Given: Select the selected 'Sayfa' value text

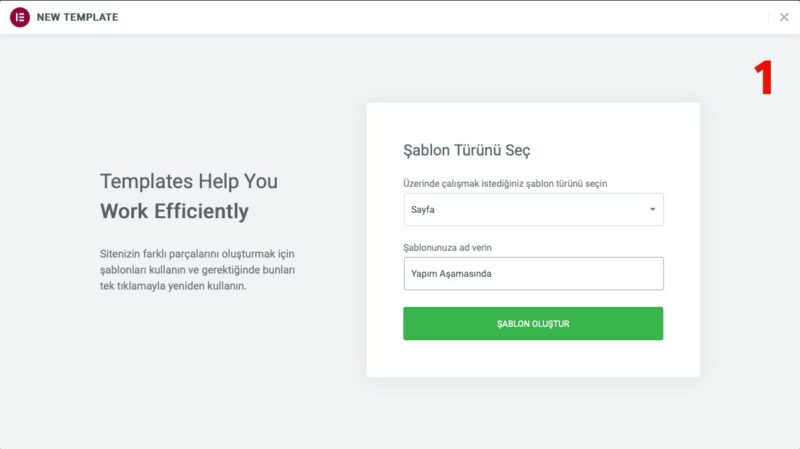Looking at the screenshot, I should pyautogui.click(x=423, y=209).
